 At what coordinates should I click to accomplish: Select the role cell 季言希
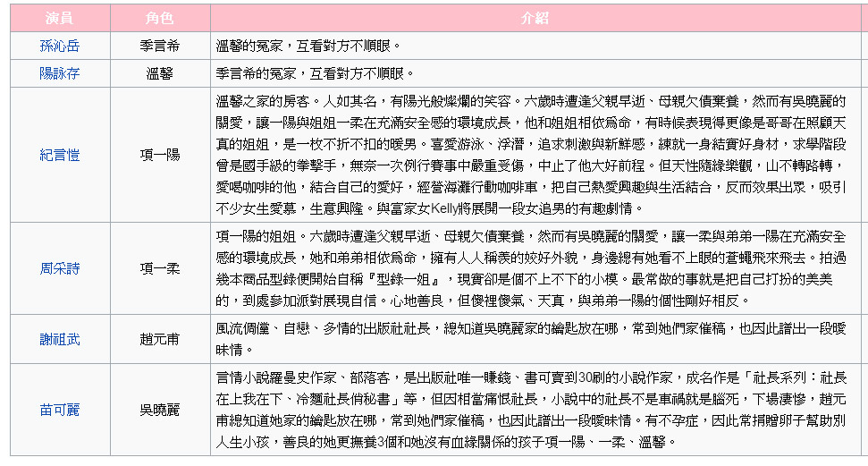(x=160, y=46)
